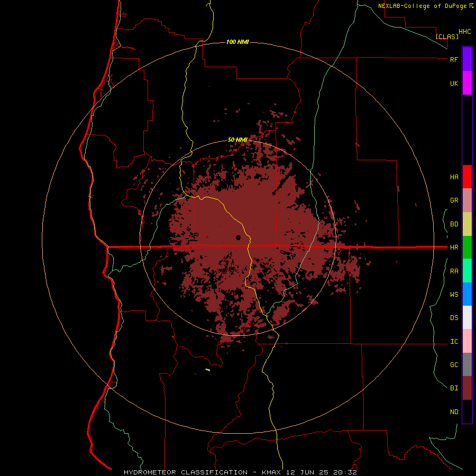Select the IC light pink legend swatch
Screen dimensions: 476x476
point(467,341)
